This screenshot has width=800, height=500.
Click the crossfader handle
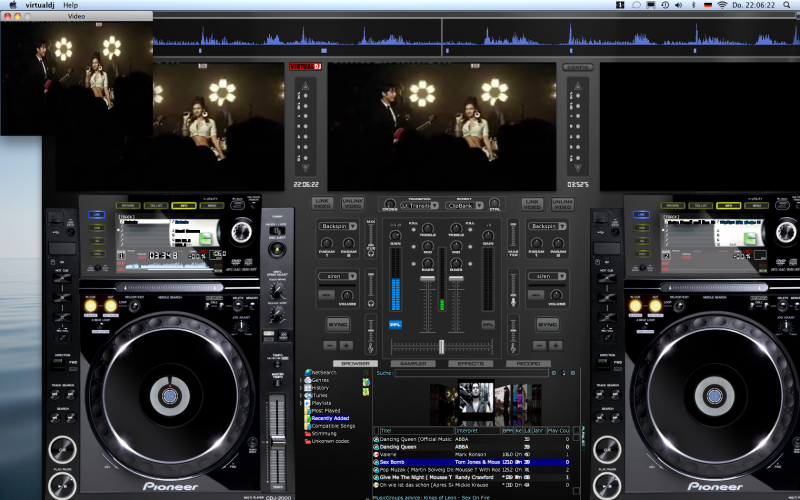click(442, 346)
